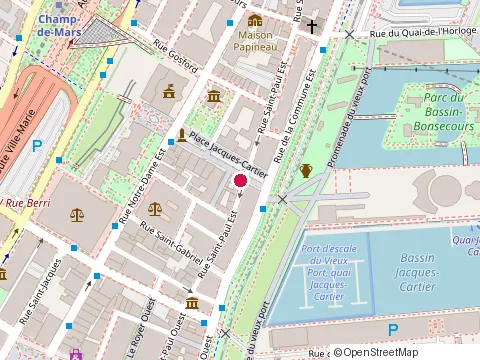The height and width of the screenshot is (360, 480).
Task: Select the Le Royer Ouest label
Action: click(x=141, y=328)
